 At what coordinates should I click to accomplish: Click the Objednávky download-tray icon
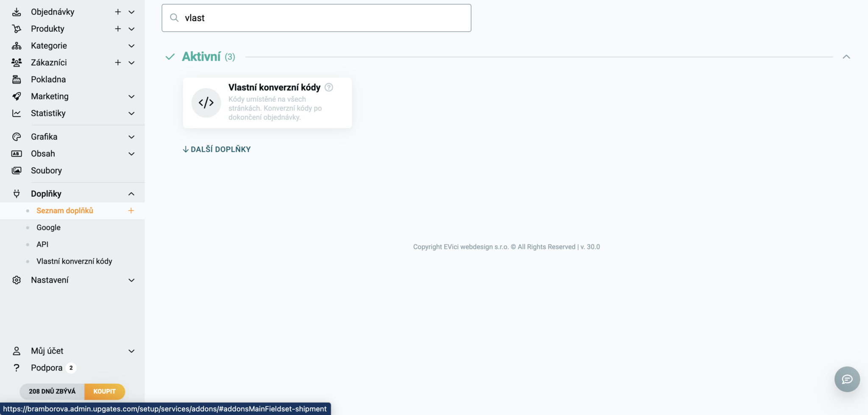coord(17,12)
